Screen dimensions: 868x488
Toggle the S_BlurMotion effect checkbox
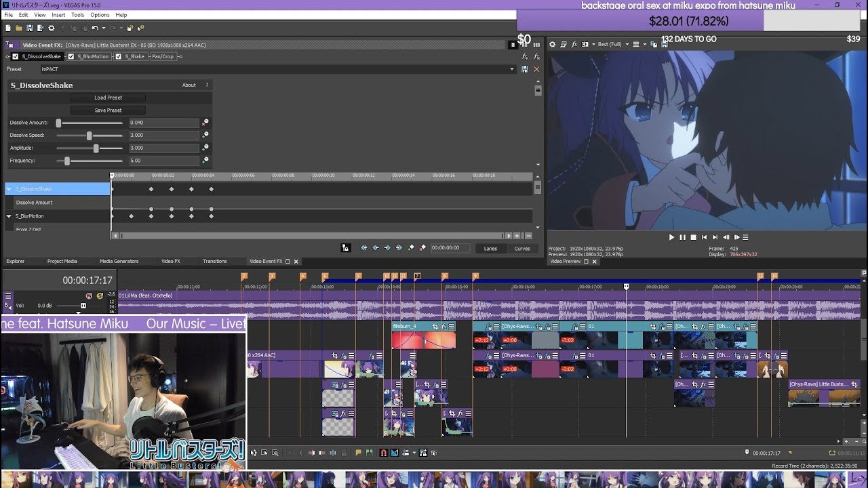pos(71,56)
